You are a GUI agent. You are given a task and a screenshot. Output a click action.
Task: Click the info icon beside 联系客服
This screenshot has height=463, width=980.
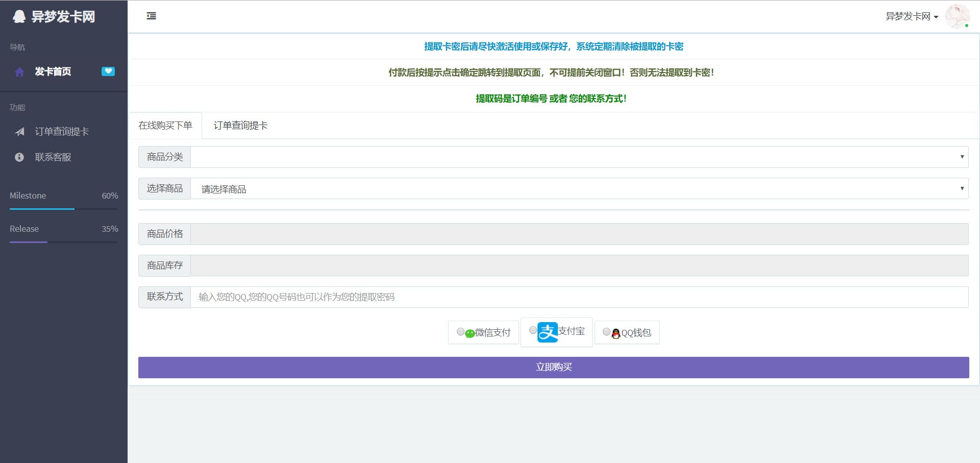point(19,157)
